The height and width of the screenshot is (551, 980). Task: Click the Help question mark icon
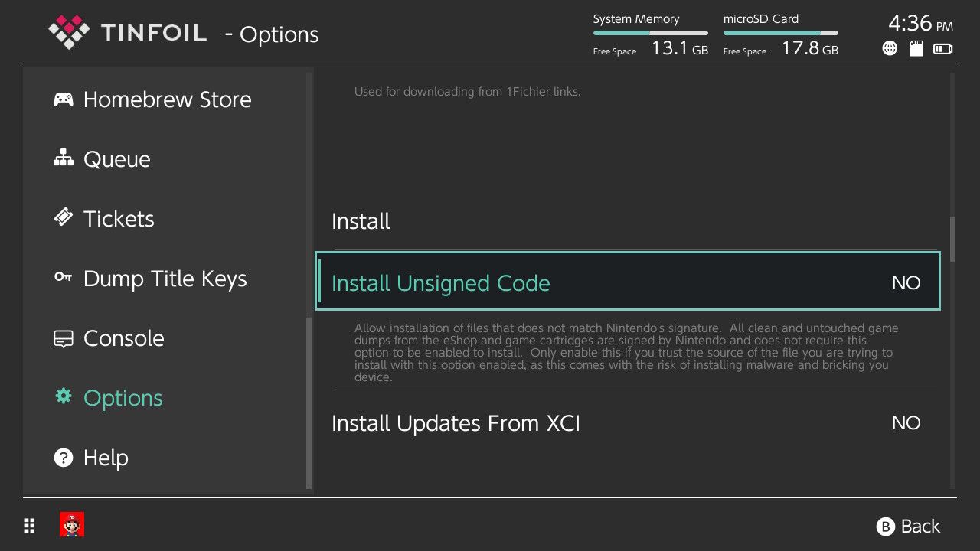tap(64, 458)
